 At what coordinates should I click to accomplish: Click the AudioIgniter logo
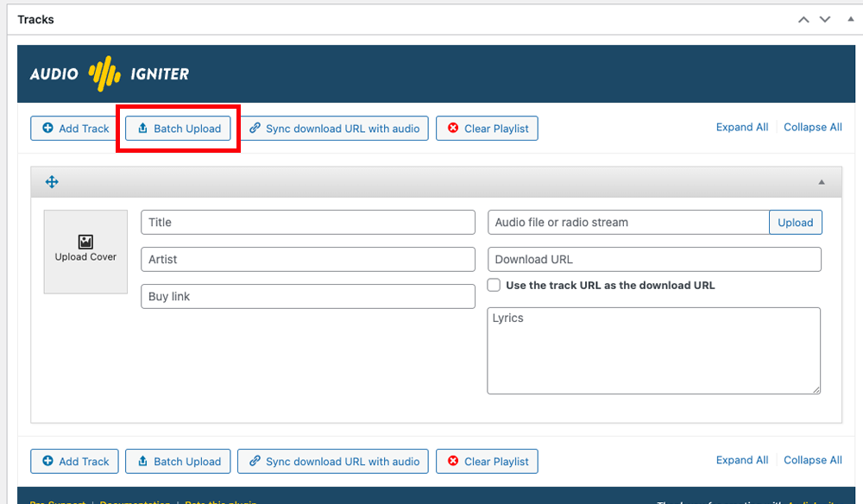[110, 73]
